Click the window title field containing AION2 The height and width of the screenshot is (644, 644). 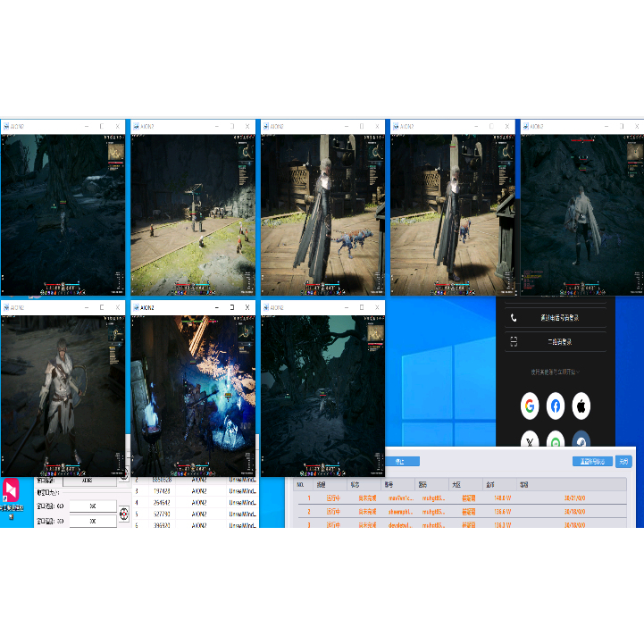pyautogui.click(x=90, y=481)
